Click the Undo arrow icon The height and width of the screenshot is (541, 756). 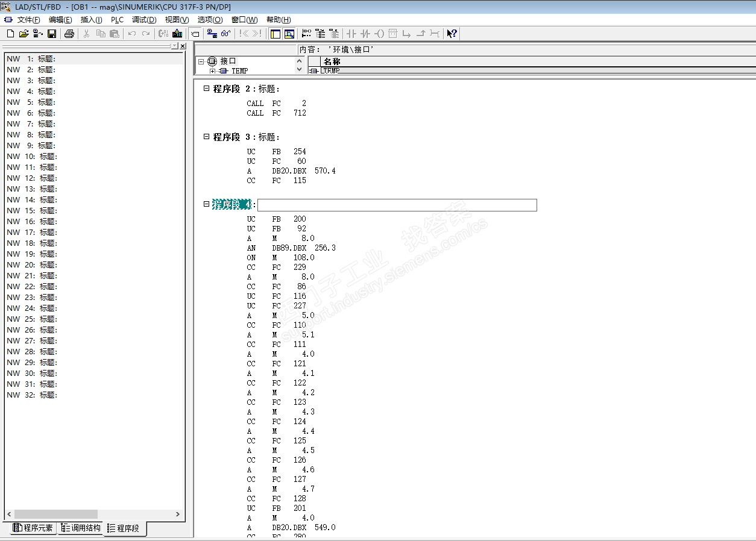131,34
